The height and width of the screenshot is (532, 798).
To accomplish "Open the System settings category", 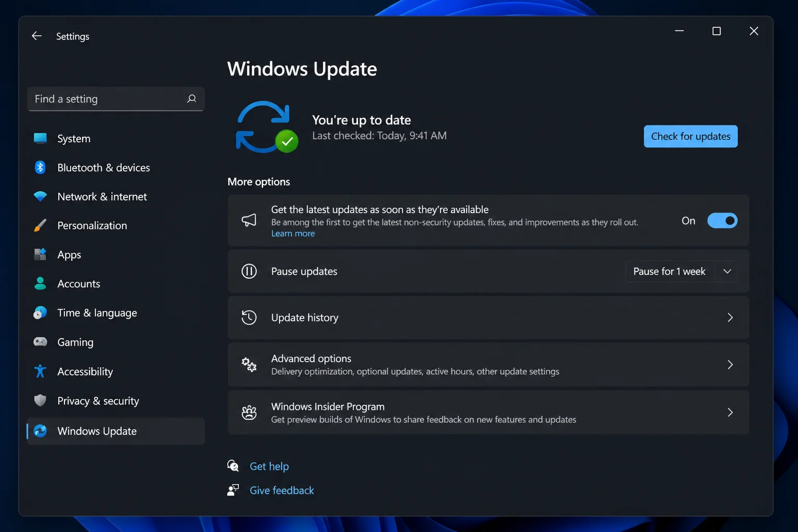I will click(x=115, y=138).
